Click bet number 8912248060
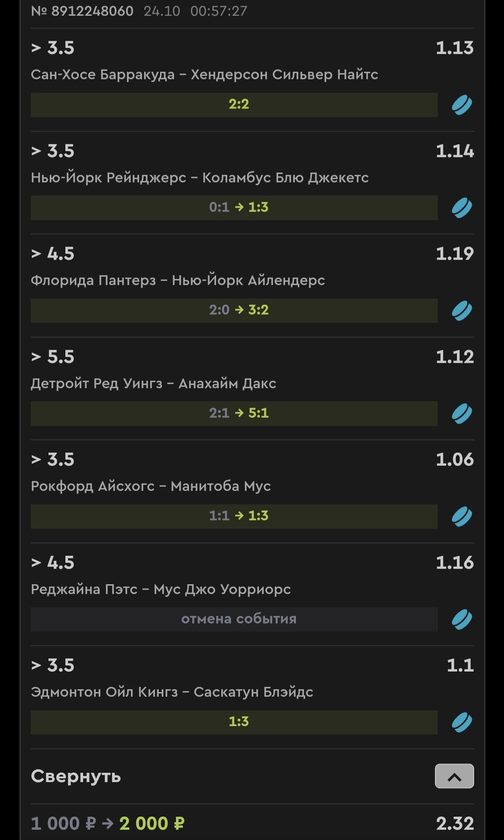 [83, 11]
